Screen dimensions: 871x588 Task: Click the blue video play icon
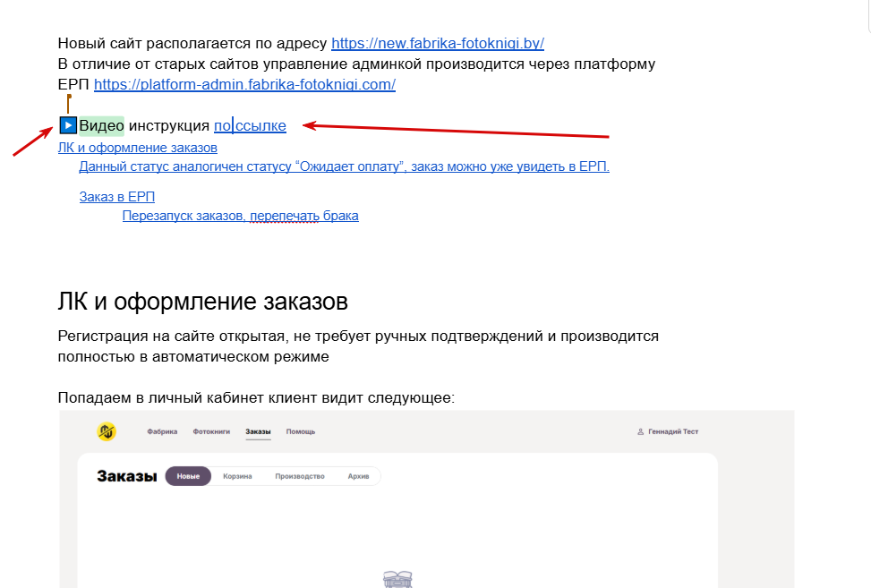[x=68, y=125]
